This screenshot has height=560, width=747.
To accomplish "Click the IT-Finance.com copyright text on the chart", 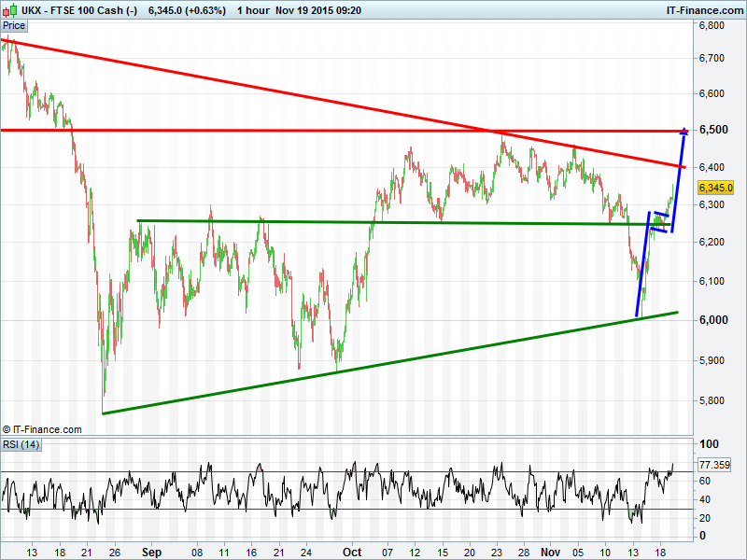I will (x=47, y=429).
